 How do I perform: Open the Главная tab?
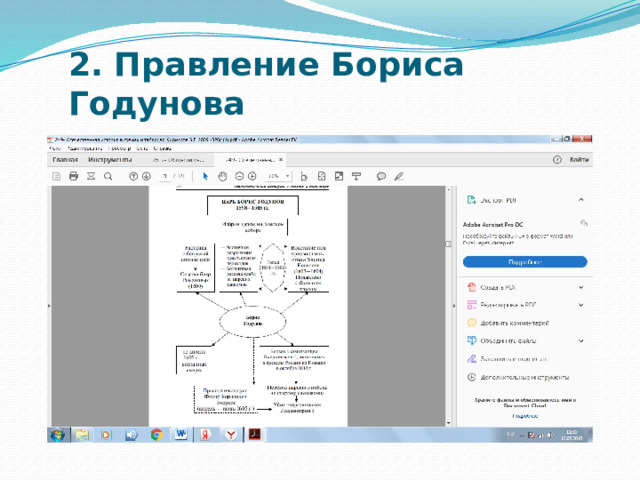[x=65, y=160]
